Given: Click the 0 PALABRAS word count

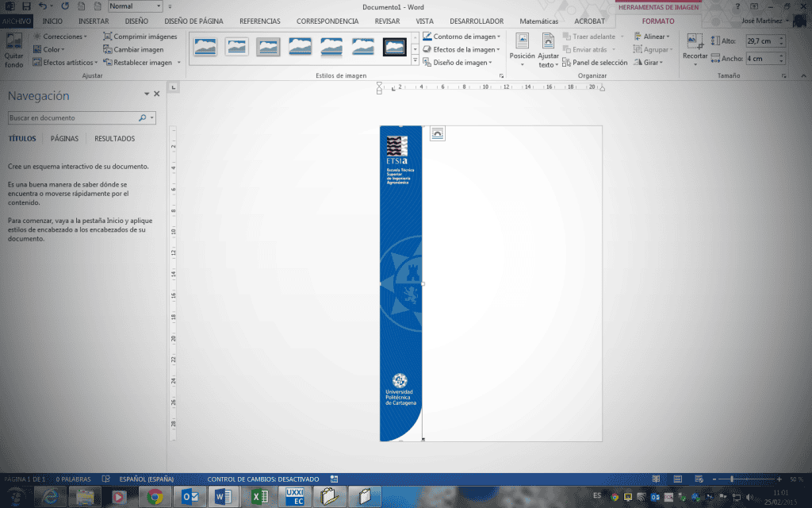Looking at the screenshot, I should [73, 479].
